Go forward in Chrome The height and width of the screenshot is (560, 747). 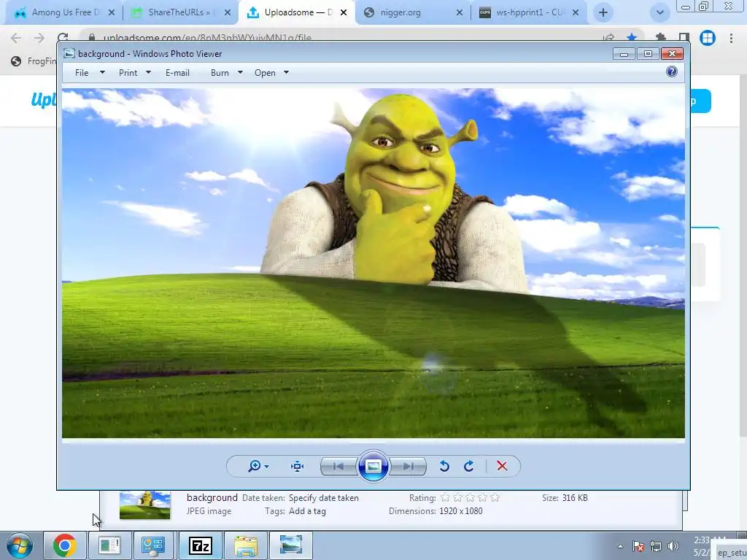39,38
